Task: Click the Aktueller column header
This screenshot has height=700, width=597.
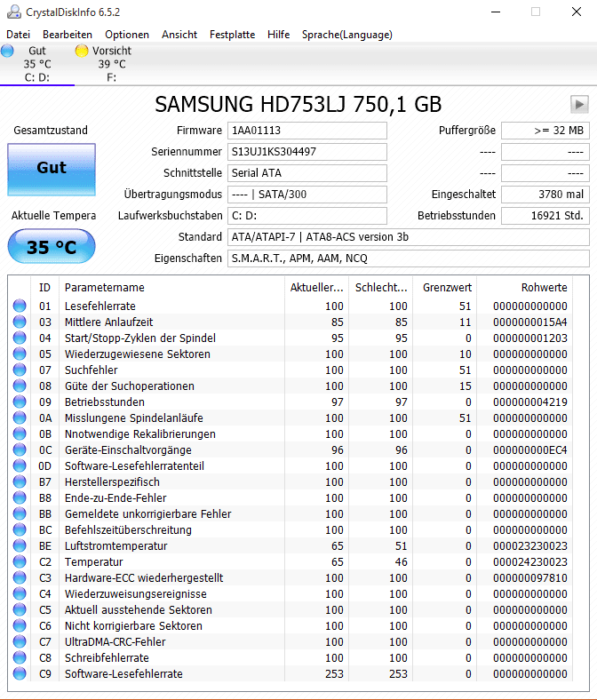Action: click(316, 288)
